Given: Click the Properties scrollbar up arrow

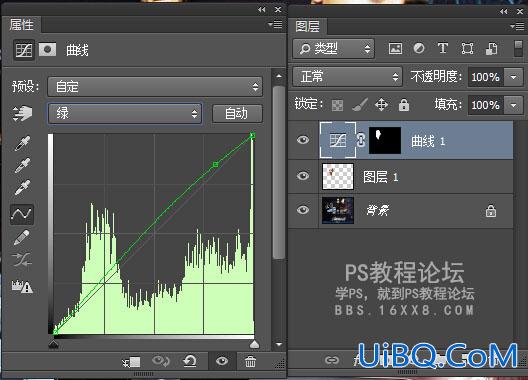Looking at the screenshot, I should [278, 76].
